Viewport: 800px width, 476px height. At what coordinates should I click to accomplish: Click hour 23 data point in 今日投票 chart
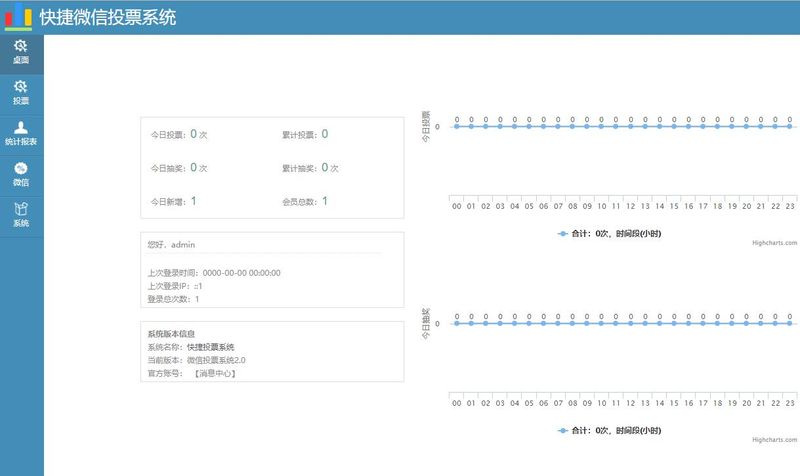point(790,127)
